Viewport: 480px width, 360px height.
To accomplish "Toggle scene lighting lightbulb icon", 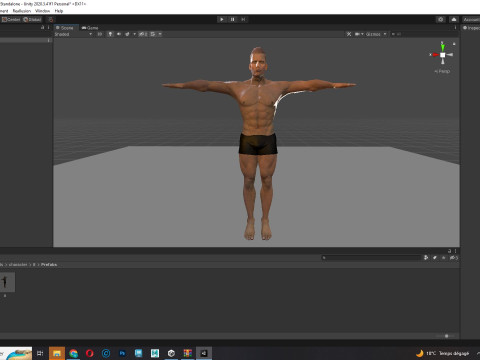I will [x=110, y=34].
